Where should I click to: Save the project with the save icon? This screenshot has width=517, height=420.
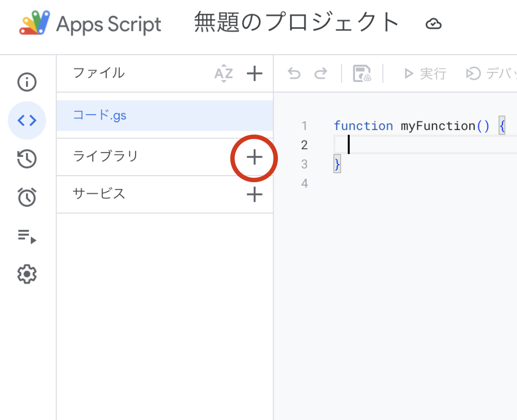pyautogui.click(x=361, y=74)
